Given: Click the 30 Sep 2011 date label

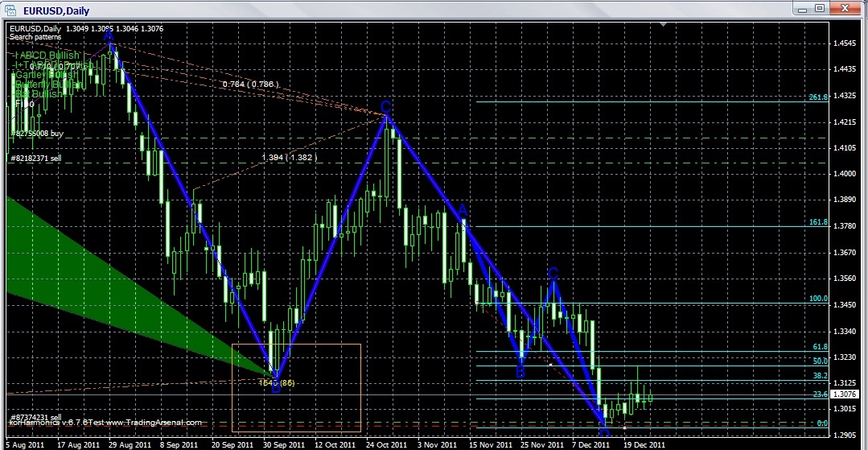Looking at the screenshot, I should pos(285,444).
